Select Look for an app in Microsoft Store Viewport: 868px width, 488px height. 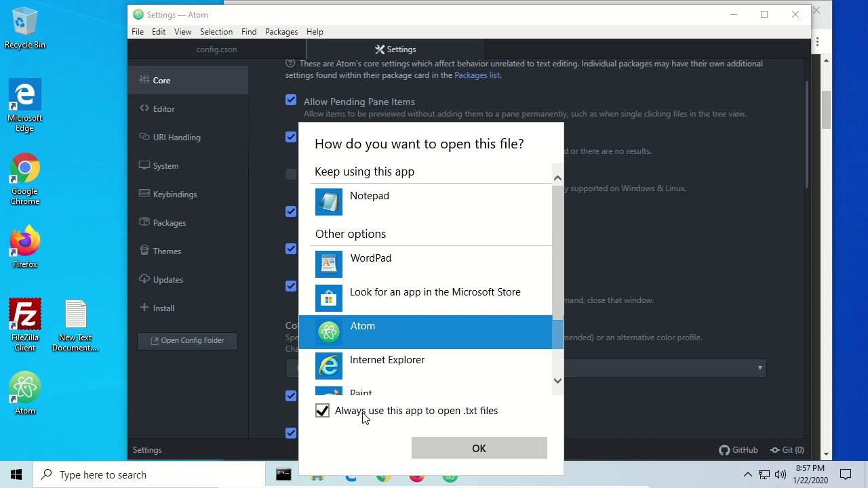tap(433, 298)
